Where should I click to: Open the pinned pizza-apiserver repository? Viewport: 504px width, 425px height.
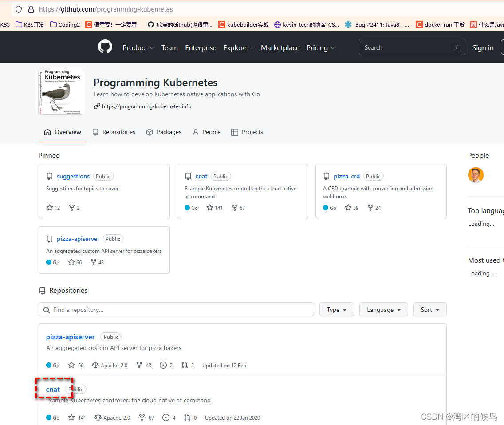point(78,239)
